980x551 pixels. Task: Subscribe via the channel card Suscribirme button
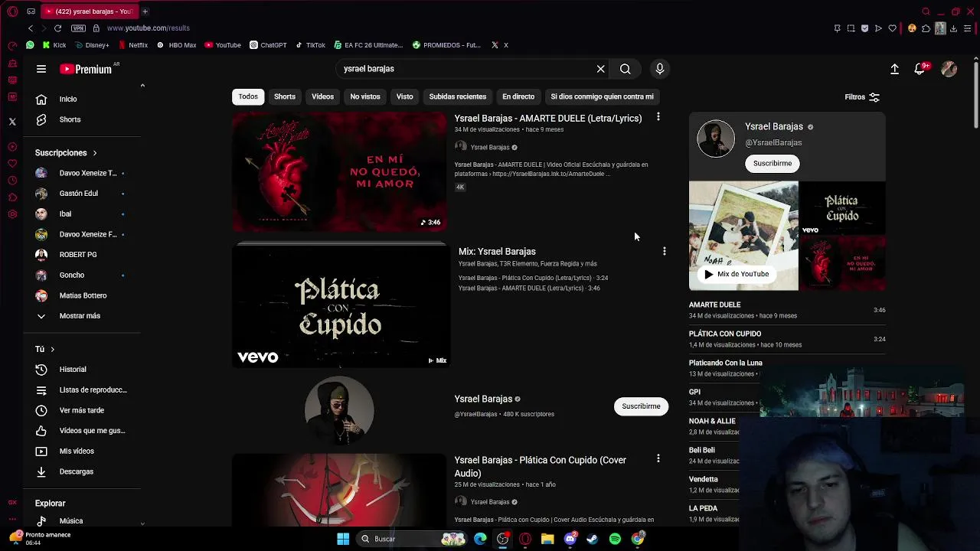pyautogui.click(x=773, y=163)
